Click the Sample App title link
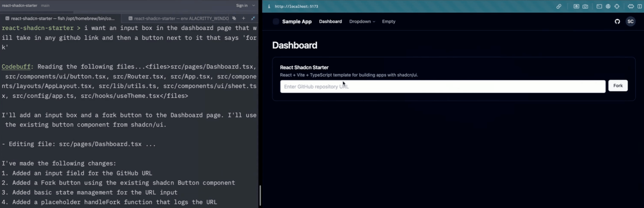The height and width of the screenshot is (208, 644). (297, 22)
